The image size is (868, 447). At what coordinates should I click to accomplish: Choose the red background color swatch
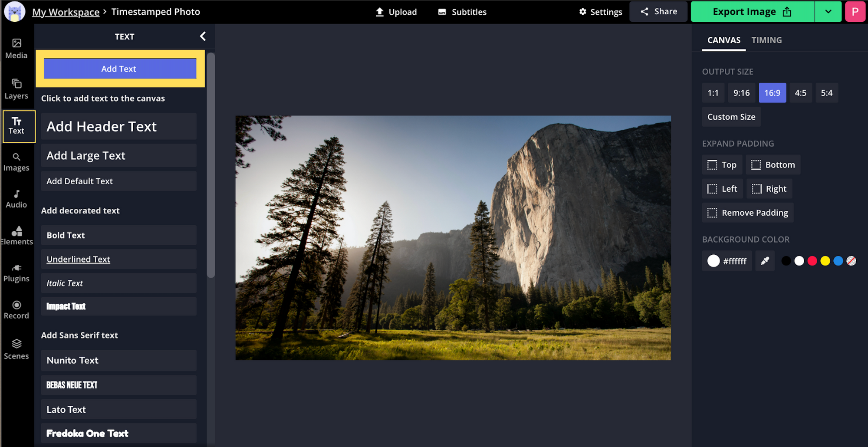pos(812,261)
